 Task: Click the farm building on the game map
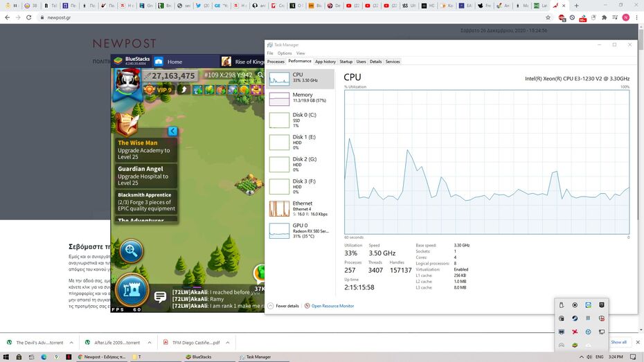(250, 184)
